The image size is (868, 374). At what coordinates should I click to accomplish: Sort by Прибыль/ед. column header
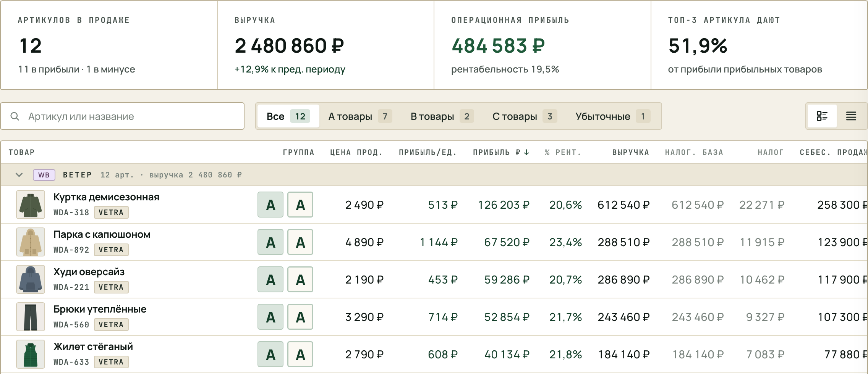click(428, 152)
